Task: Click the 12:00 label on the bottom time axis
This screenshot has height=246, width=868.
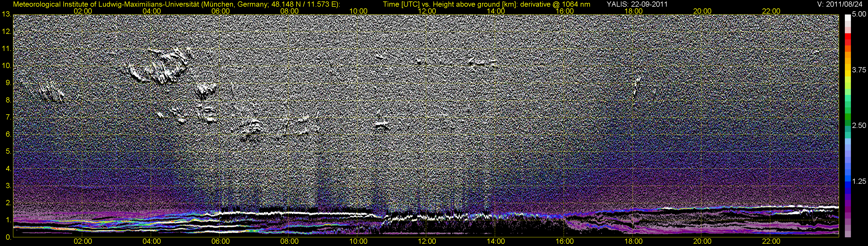Action: (x=427, y=241)
